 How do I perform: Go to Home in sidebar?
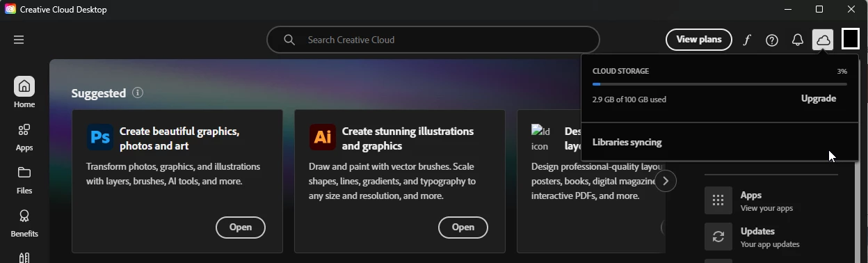[x=24, y=93]
